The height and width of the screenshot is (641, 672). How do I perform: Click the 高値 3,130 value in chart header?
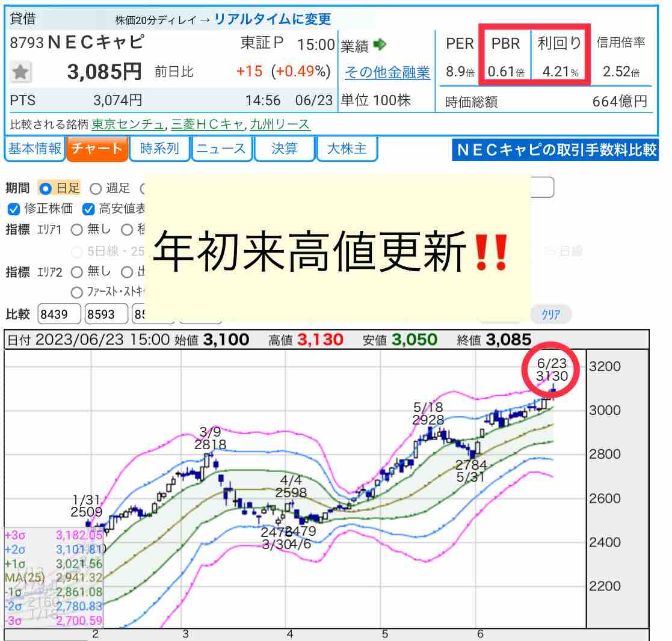(x=320, y=340)
